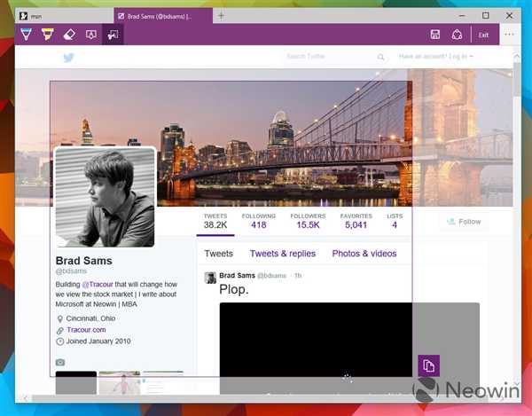Exit web note mode
This screenshot has width=532, height=416.
pyautogui.click(x=483, y=35)
